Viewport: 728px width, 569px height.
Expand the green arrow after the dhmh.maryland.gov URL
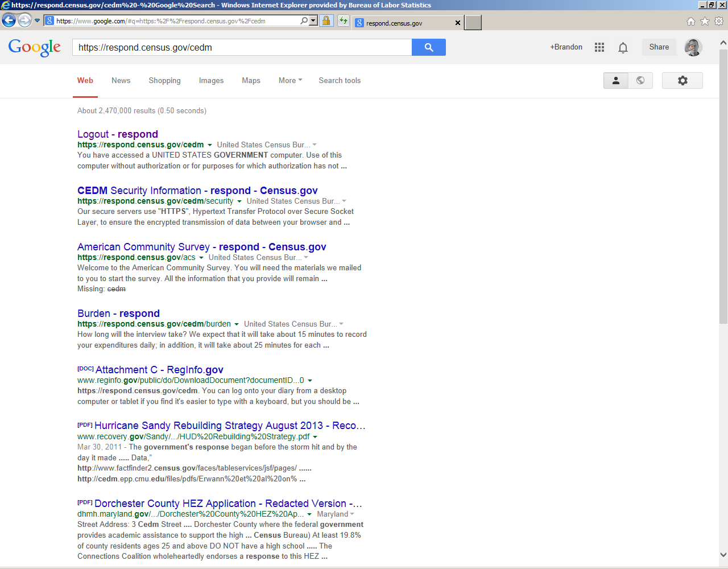[x=309, y=514]
